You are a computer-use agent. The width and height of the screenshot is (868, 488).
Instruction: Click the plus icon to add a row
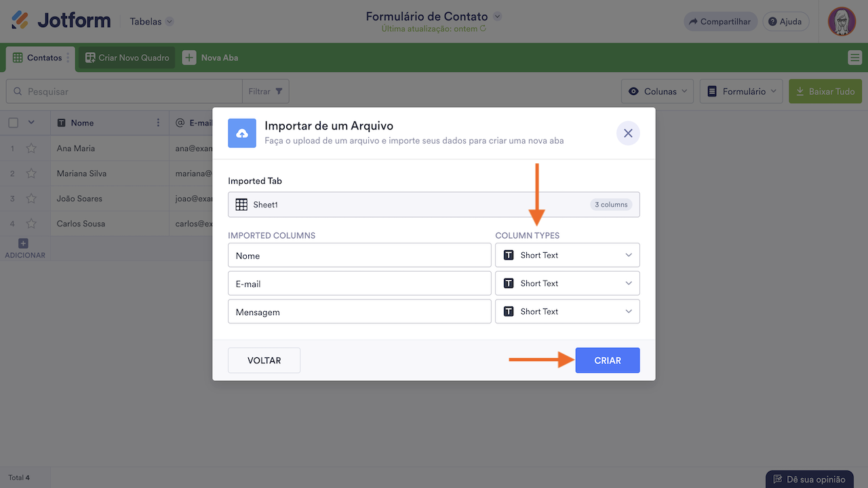click(23, 243)
